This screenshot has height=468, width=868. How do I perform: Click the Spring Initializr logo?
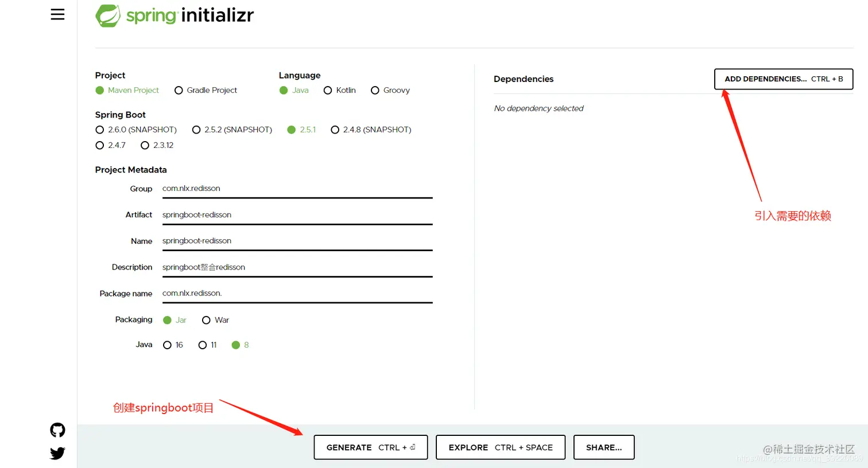point(175,15)
